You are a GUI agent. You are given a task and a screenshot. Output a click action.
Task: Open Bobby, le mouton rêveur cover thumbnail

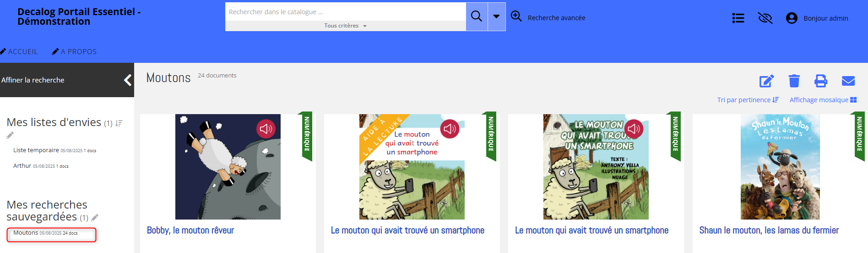[x=228, y=167]
